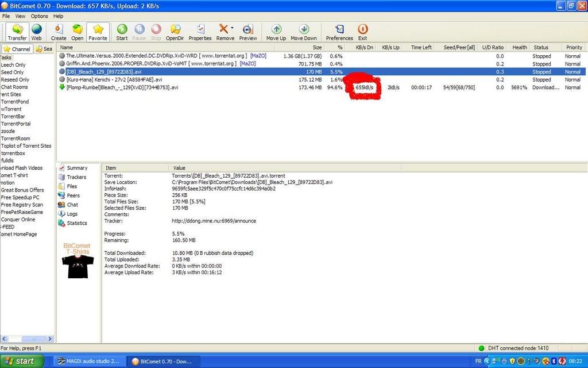Click the Exit toolbar icon
The image size is (588, 368).
[x=363, y=32]
